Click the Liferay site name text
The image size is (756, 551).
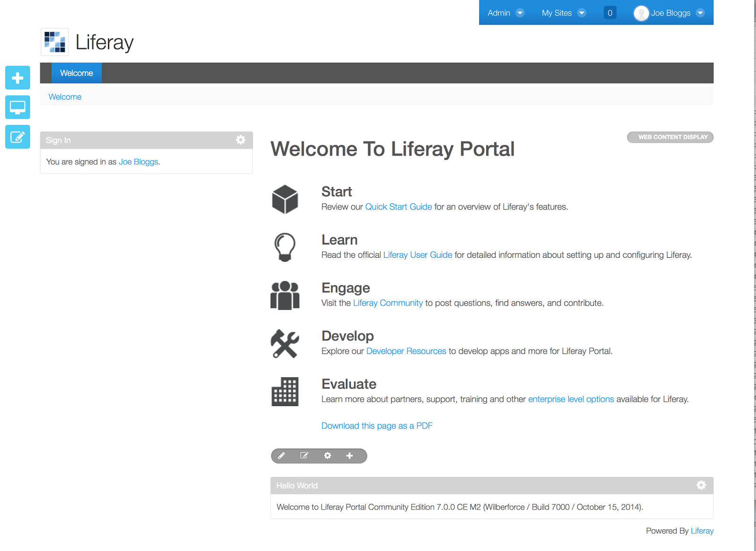[x=104, y=42]
